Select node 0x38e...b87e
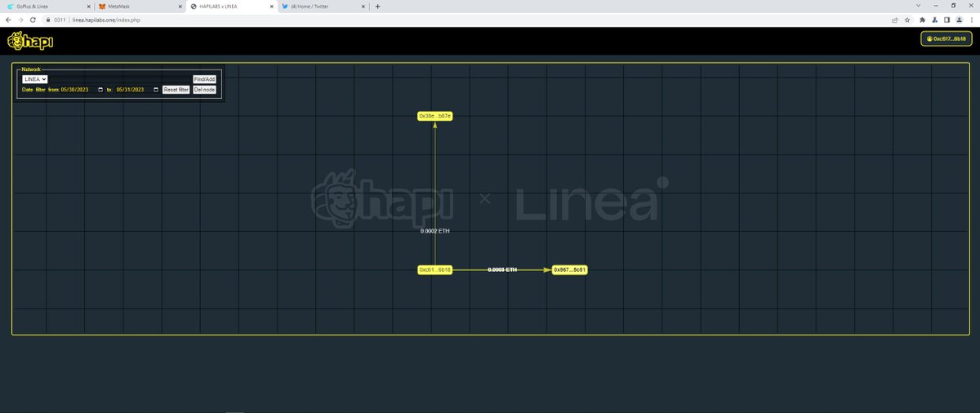 pos(434,116)
